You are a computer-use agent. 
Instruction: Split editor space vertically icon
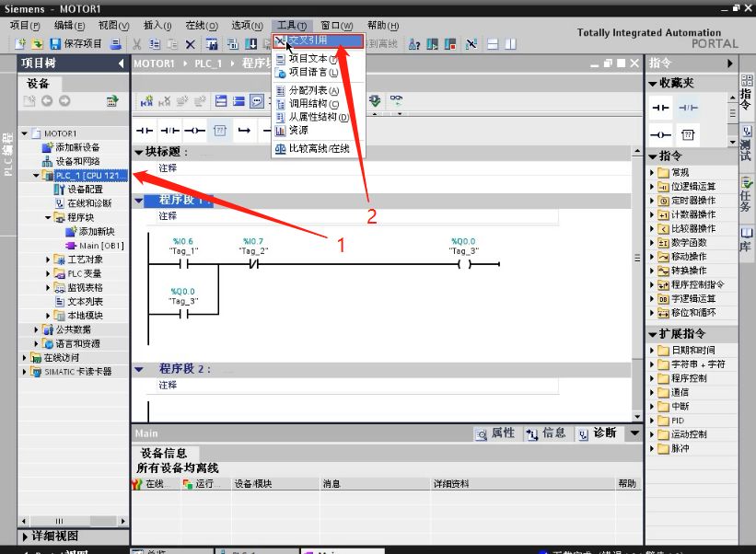pos(510,44)
